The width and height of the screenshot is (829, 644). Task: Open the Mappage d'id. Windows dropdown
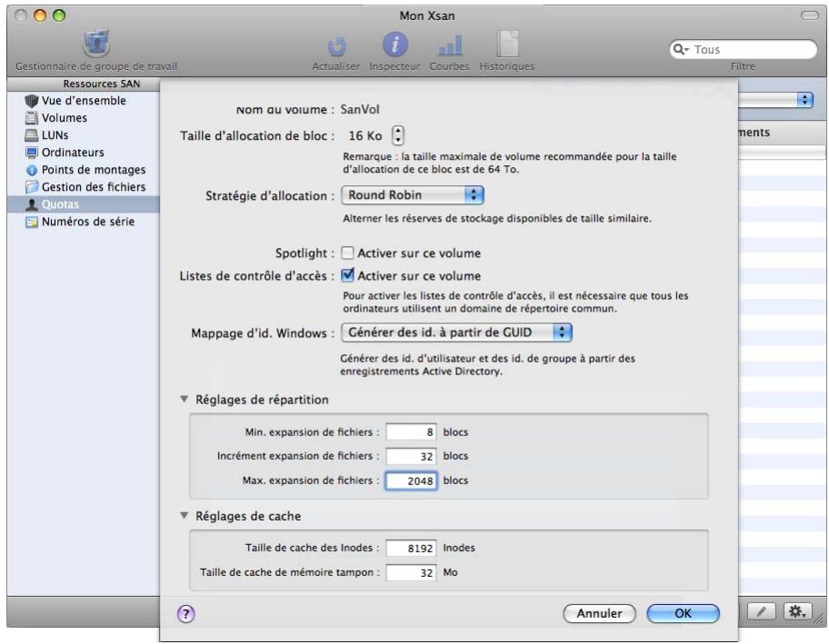click(x=457, y=332)
